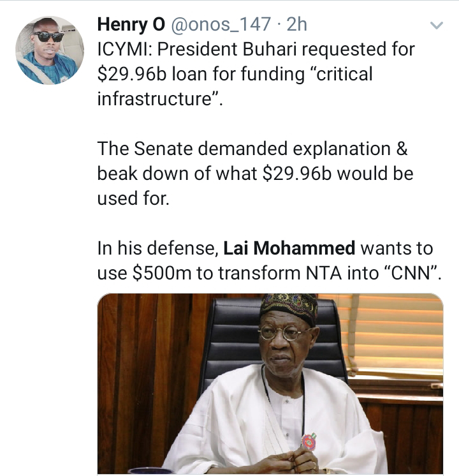This screenshot has height=476, width=459.
Task: Open the attached photo of Lai Mohammed
Action: point(270,383)
